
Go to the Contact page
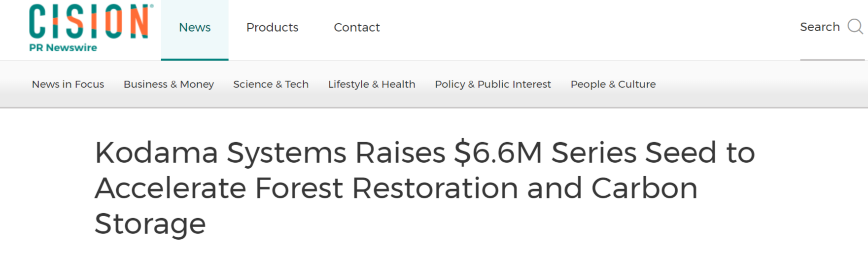click(x=357, y=28)
